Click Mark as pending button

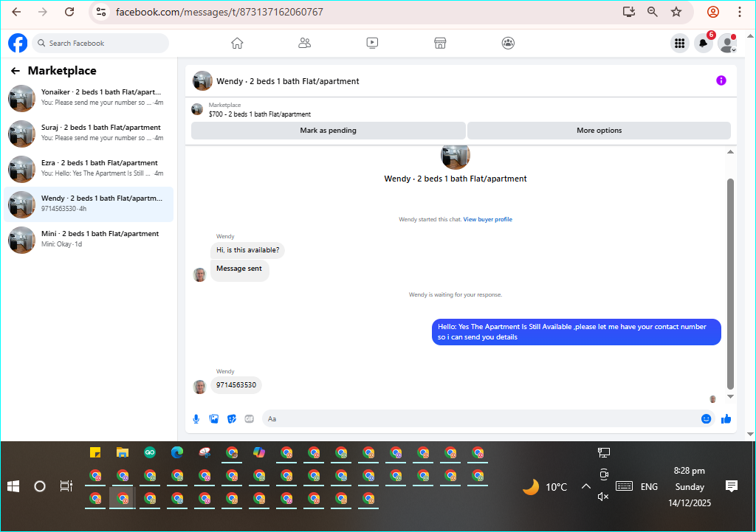click(x=329, y=130)
